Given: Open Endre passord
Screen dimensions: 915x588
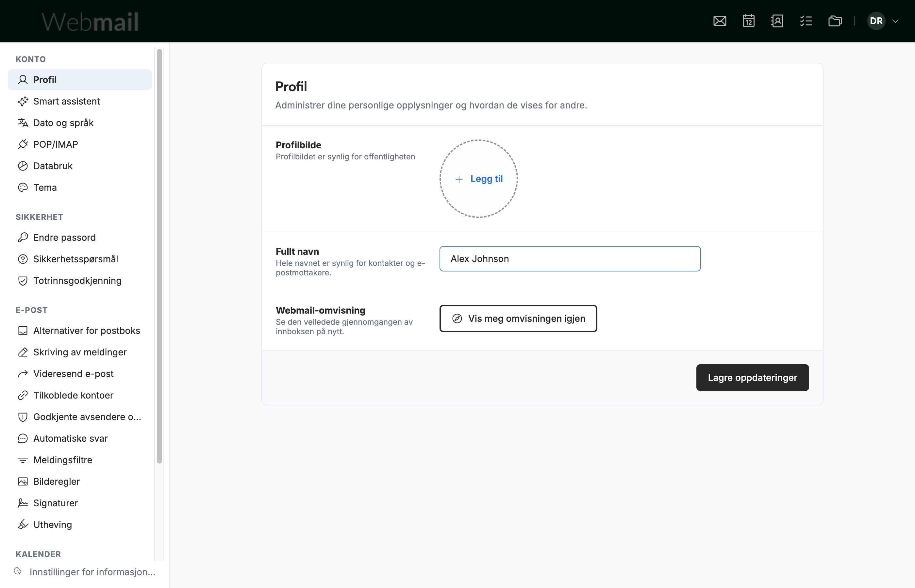Looking at the screenshot, I should pyautogui.click(x=79, y=237).
